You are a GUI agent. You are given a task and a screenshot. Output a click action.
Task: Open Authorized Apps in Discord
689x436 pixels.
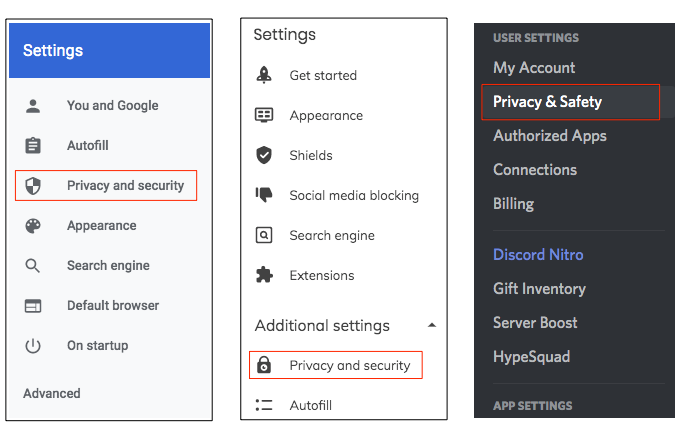pos(550,136)
